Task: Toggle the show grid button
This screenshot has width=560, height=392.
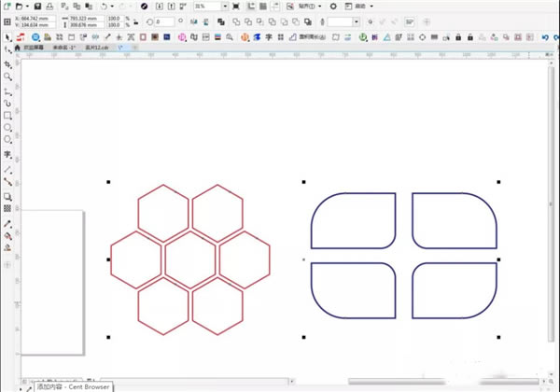Action: pyautogui.click(x=263, y=7)
